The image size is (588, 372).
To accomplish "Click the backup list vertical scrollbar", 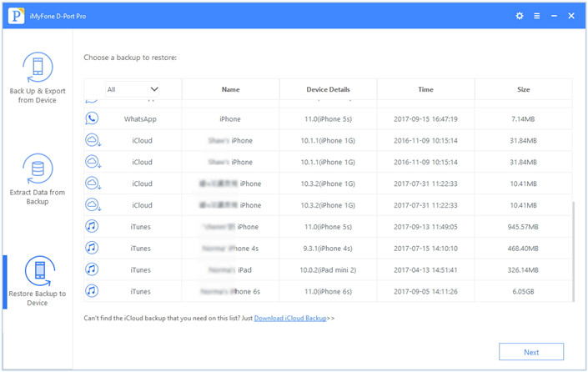I will point(573,251).
